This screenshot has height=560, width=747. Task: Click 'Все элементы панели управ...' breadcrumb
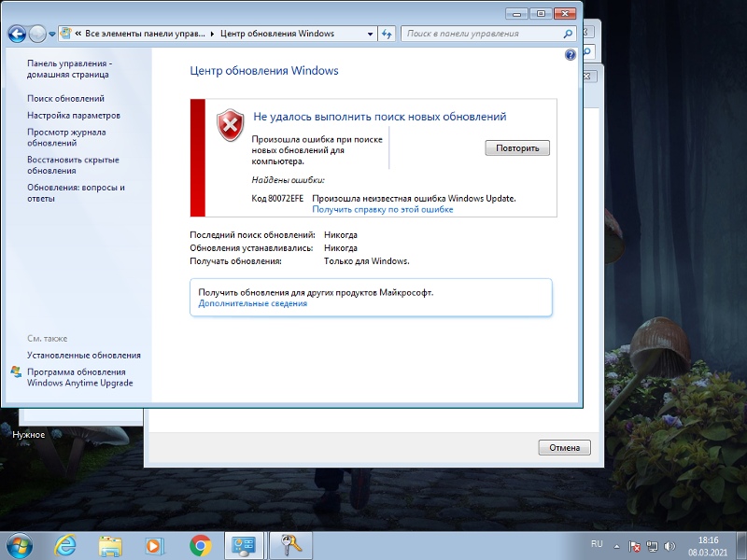tap(145, 34)
